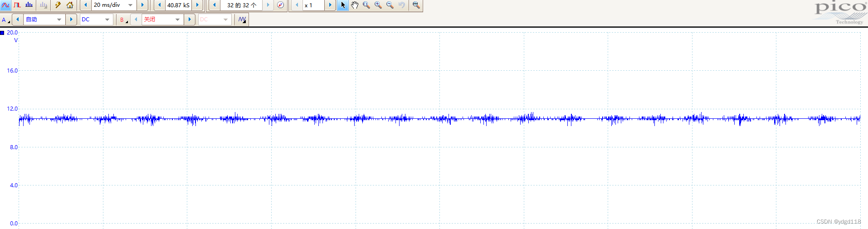Decrease Channel A range left arrow

coord(18,19)
